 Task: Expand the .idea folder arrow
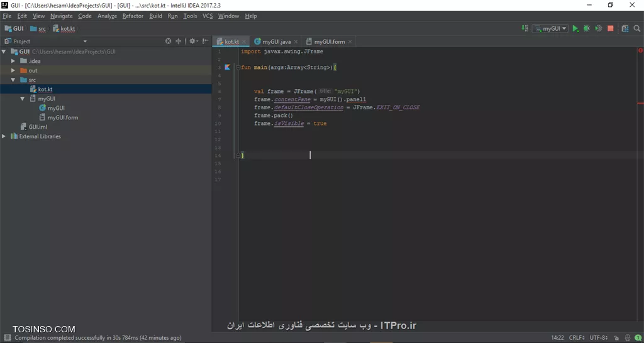13,61
